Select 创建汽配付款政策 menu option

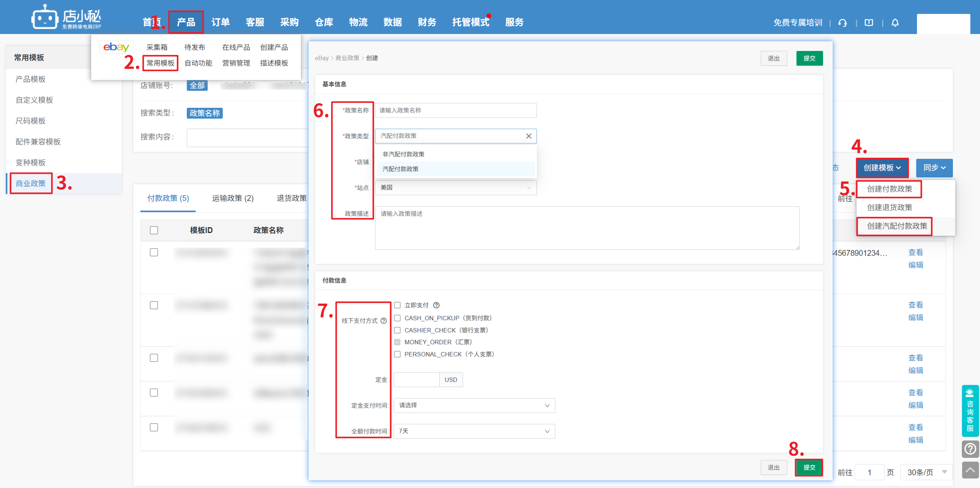[x=897, y=226]
